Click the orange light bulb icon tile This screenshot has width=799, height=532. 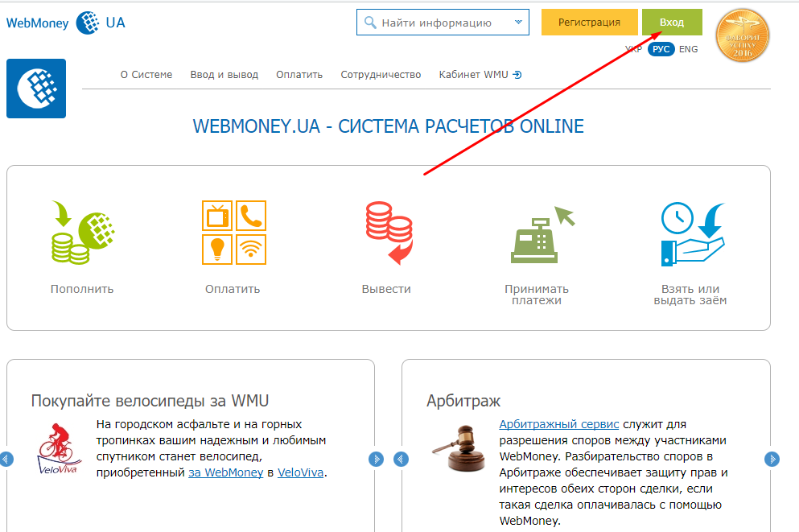(x=217, y=250)
